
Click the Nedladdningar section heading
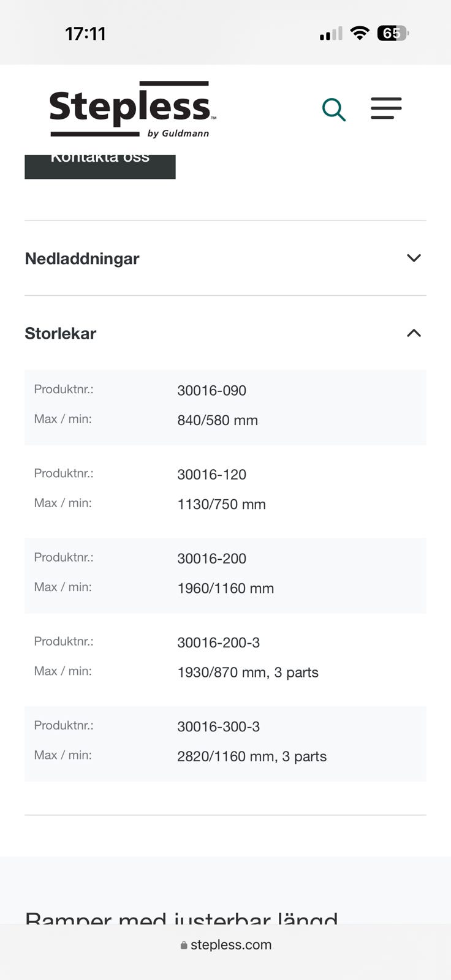82,258
